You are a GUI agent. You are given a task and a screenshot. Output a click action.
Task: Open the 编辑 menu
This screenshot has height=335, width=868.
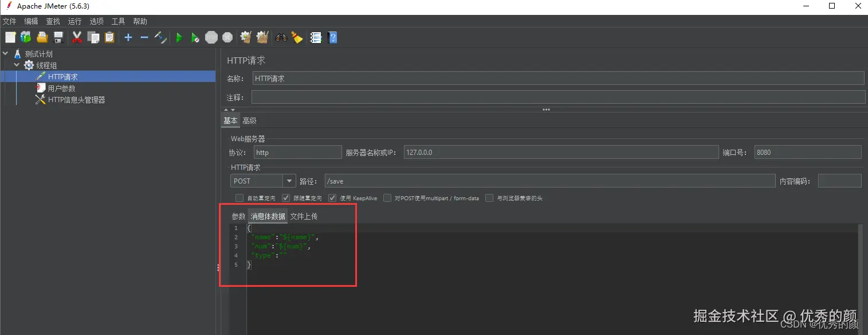(x=31, y=21)
